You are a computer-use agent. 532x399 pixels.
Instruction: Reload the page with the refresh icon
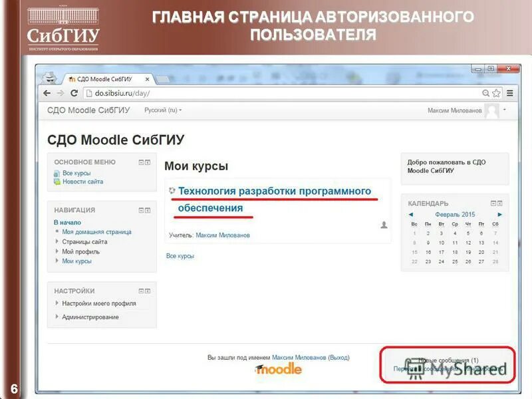click(74, 92)
